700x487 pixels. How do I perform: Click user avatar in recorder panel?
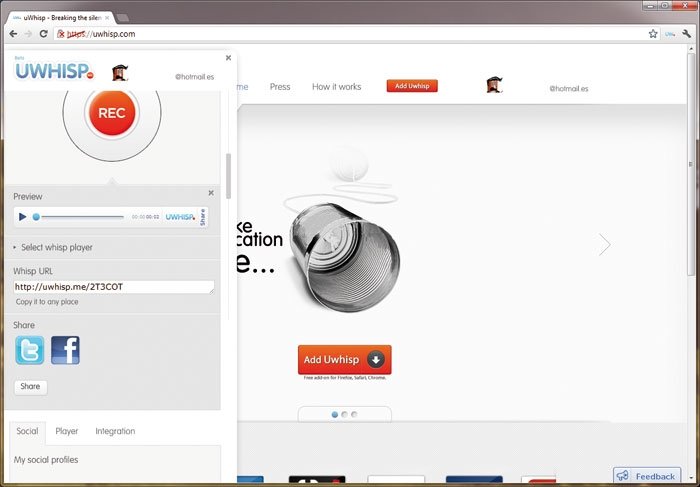point(120,73)
